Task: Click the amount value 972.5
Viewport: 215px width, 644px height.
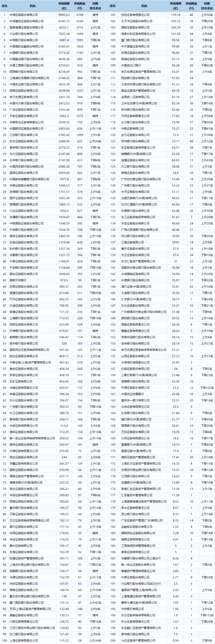Action: (x=64, y=280)
